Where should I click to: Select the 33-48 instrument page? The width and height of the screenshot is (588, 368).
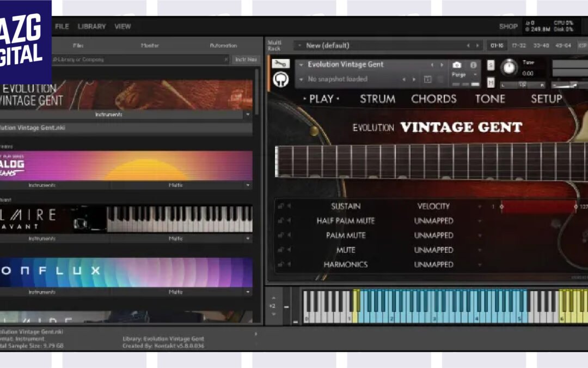point(541,45)
